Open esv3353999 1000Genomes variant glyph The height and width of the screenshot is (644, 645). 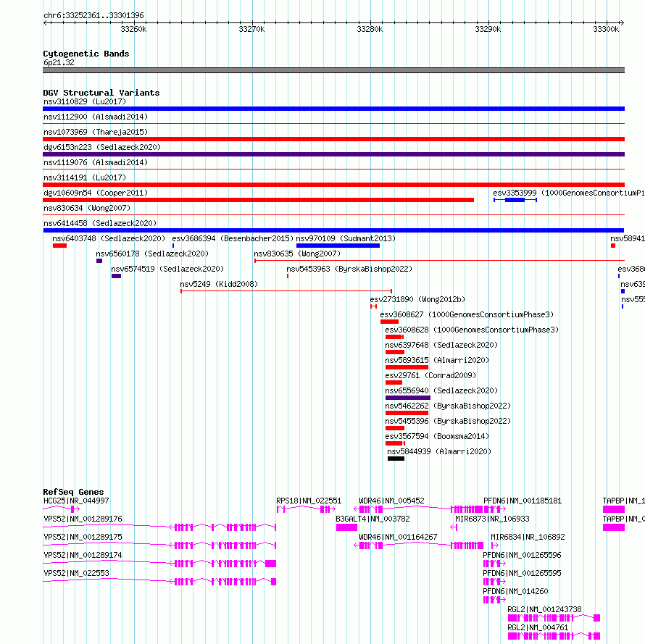515,200
